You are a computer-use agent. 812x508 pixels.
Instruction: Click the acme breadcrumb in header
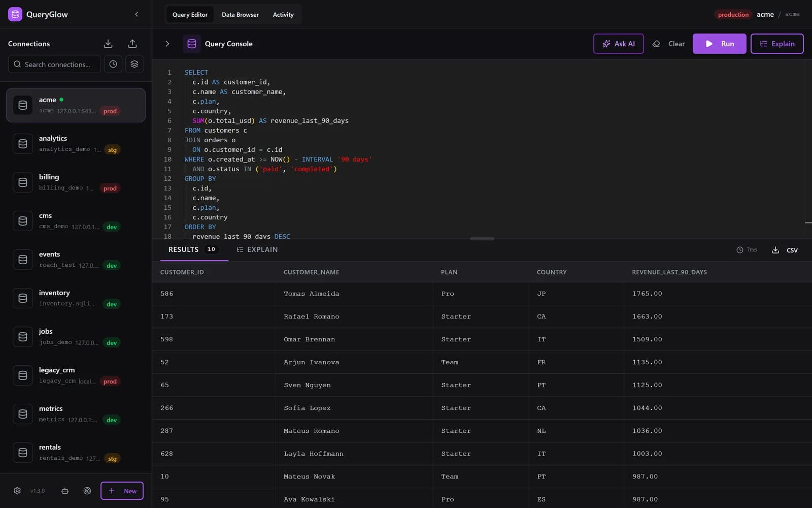click(x=765, y=14)
